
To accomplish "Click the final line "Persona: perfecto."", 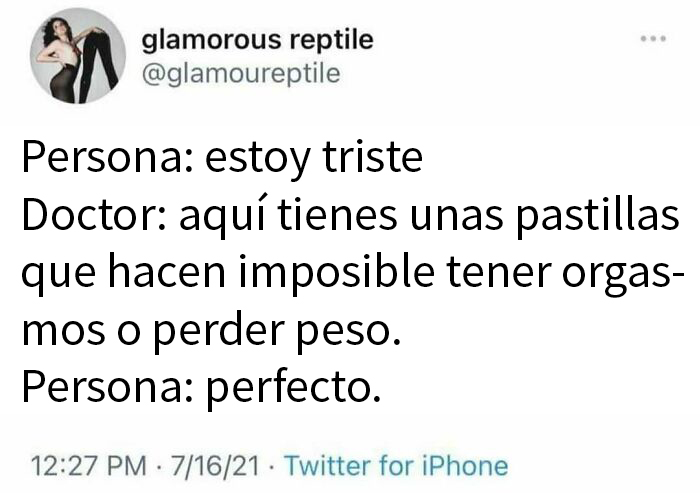I will point(201,385).
